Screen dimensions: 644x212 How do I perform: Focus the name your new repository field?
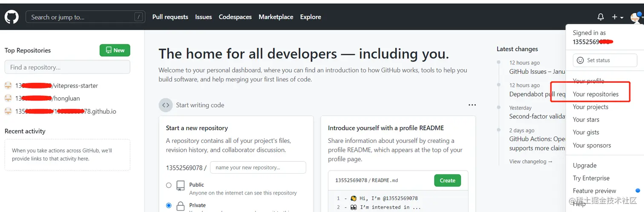[x=258, y=168]
